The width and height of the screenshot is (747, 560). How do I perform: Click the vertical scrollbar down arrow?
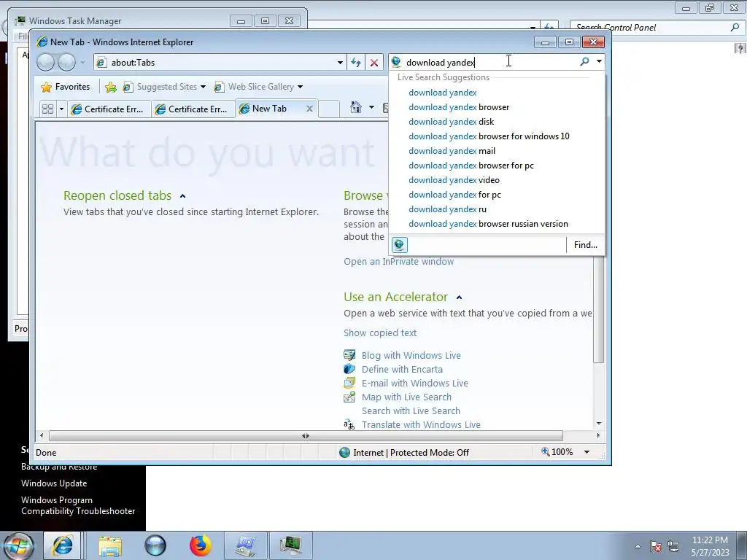(x=599, y=423)
